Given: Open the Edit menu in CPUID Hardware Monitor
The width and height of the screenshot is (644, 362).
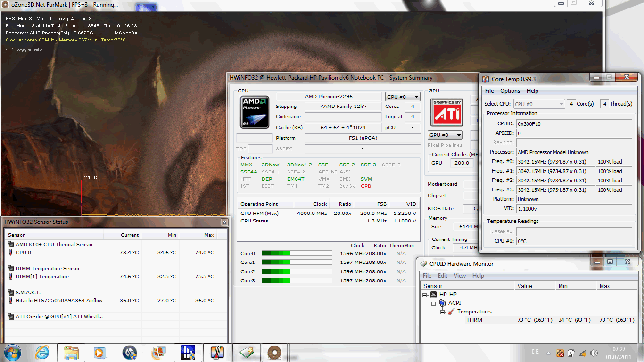Looking at the screenshot, I should click(443, 276).
